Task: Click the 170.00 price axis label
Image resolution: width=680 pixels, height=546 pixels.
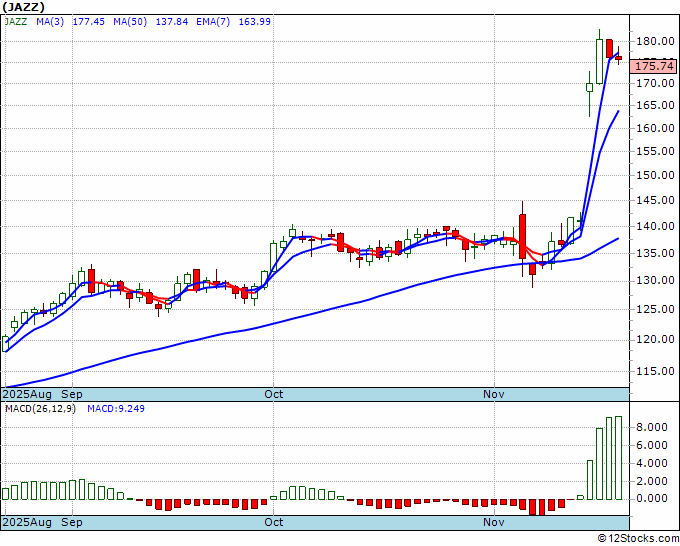Action: click(x=655, y=83)
